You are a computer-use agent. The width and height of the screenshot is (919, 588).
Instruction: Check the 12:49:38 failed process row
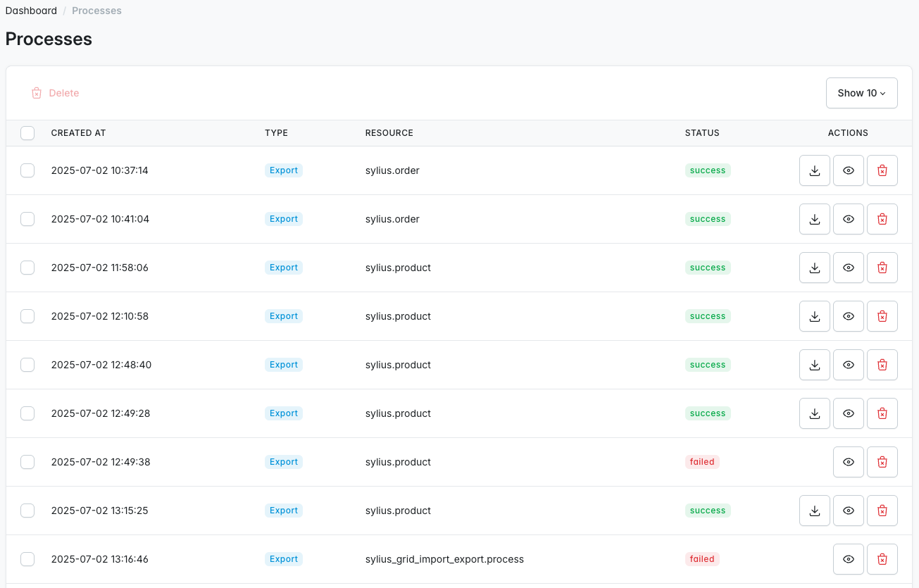click(x=27, y=462)
